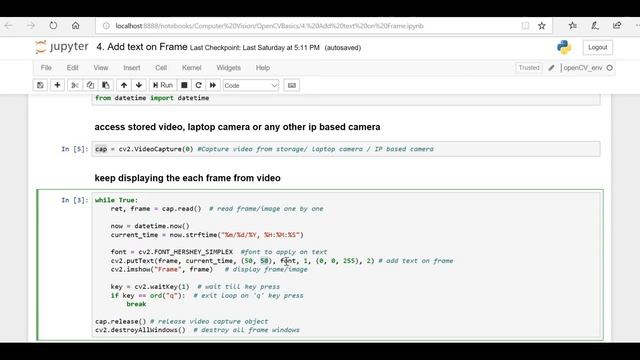
Task: Click the browser forward arrow
Action: pos(31,26)
